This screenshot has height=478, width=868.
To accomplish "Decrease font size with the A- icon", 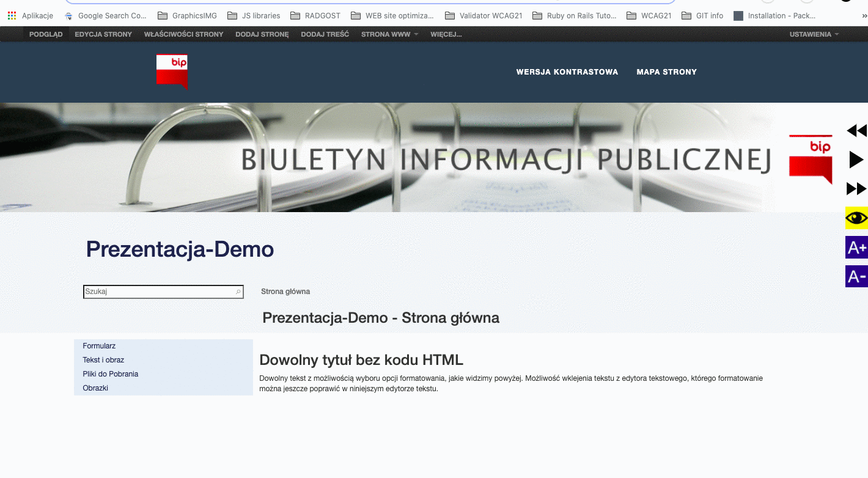I will (856, 276).
